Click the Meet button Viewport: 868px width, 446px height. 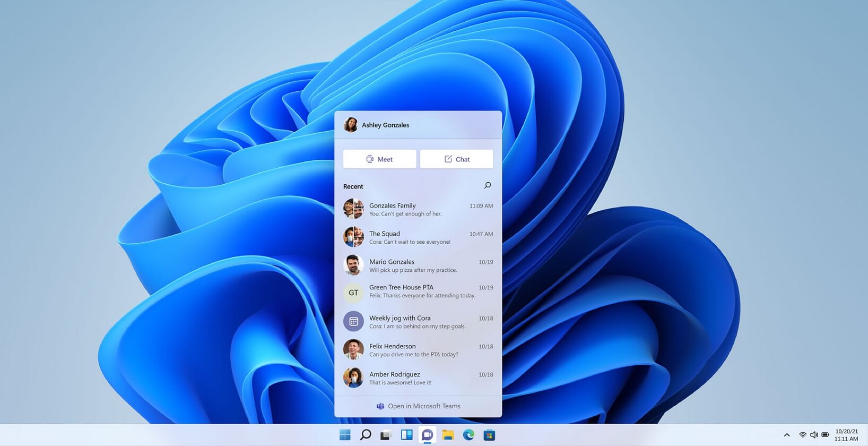pos(380,159)
